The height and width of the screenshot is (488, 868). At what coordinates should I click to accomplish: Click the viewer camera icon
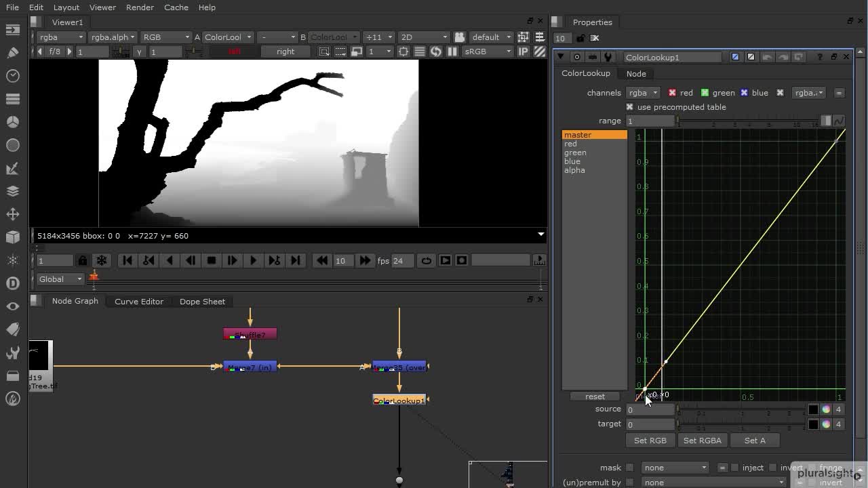459,37
